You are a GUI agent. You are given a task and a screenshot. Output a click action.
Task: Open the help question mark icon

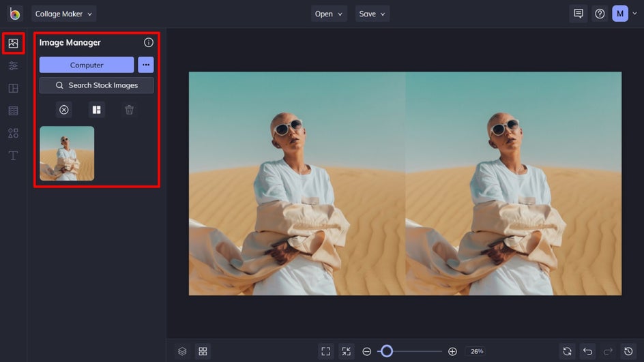(600, 14)
